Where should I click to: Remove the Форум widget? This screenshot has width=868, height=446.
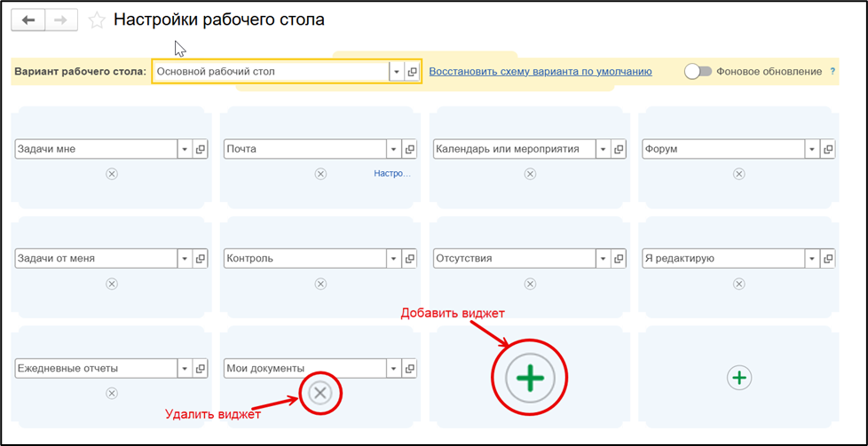739,174
